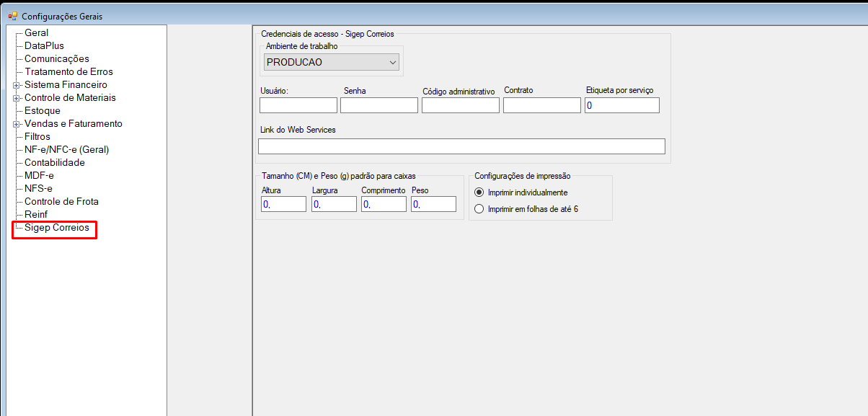
Task: Click the 'Credenciais de acesso - Sigep Correios' label
Action: (327, 33)
